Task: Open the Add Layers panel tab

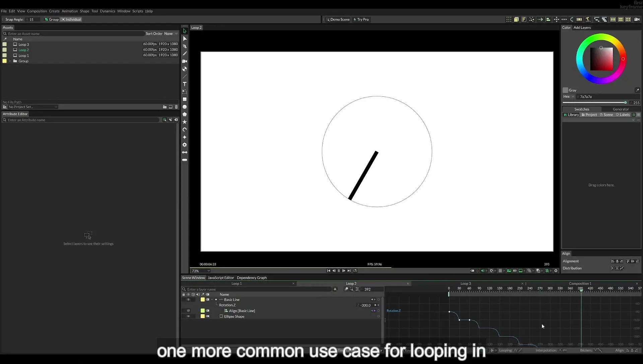Action: 582,27
